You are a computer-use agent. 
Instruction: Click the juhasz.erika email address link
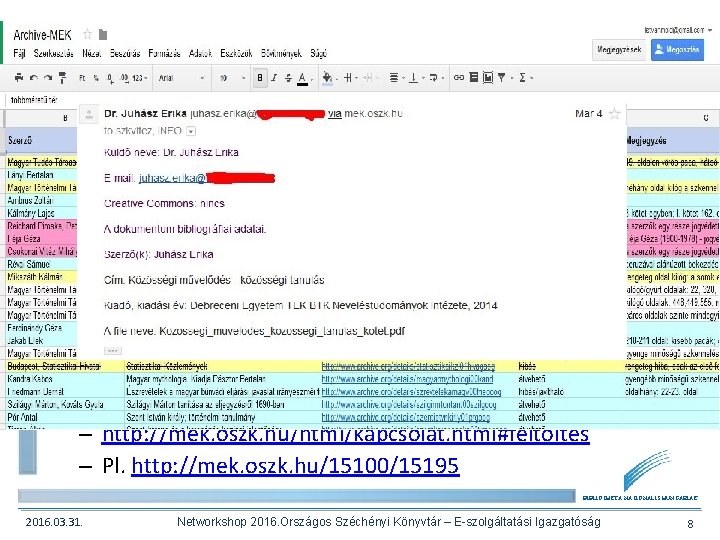click(172, 178)
